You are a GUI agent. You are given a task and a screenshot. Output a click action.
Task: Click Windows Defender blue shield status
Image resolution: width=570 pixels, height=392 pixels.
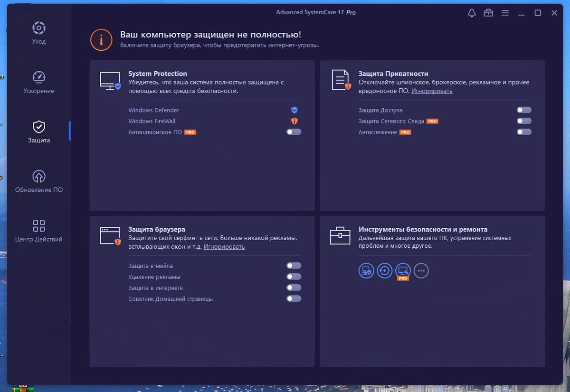tap(294, 110)
